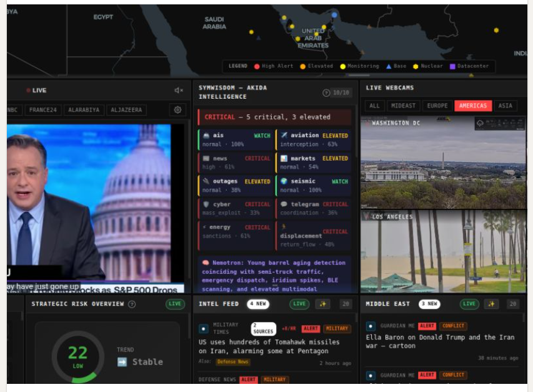Screen dimensions: 533x392
Task: Click Intel Feed sparkle summarize icon
Action: 322,304
